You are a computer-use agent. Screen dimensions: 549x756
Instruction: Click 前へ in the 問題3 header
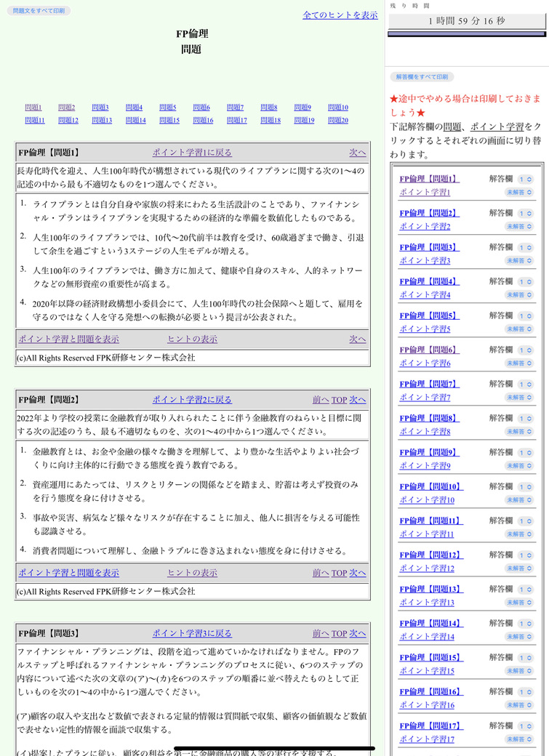[321, 633]
